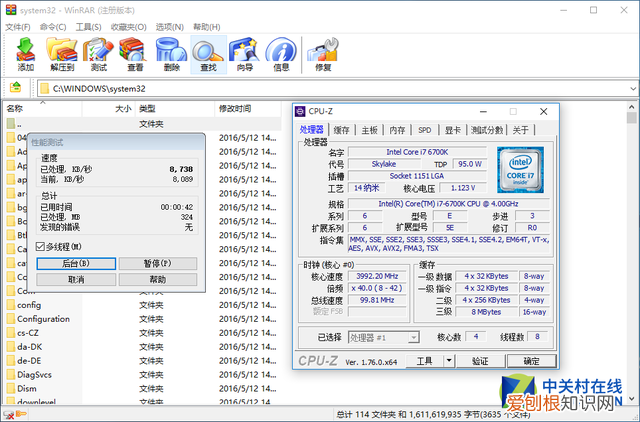Click the 查看 (View) toolbar icon
640x422 pixels.
coord(135,54)
